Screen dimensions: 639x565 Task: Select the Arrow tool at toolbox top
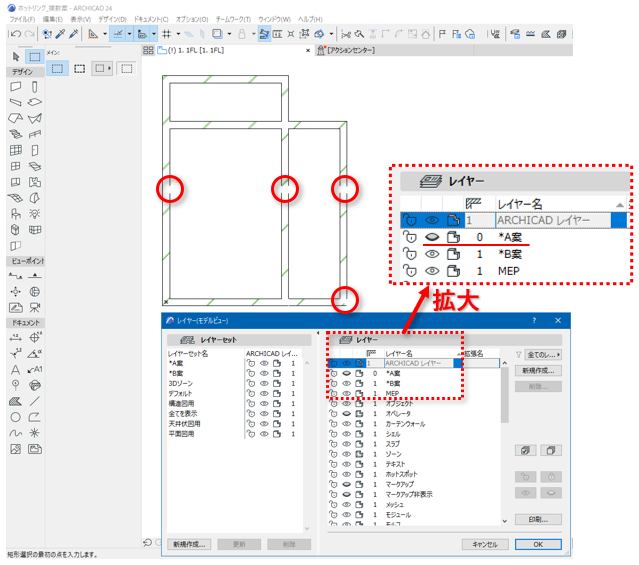pos(16,56)
